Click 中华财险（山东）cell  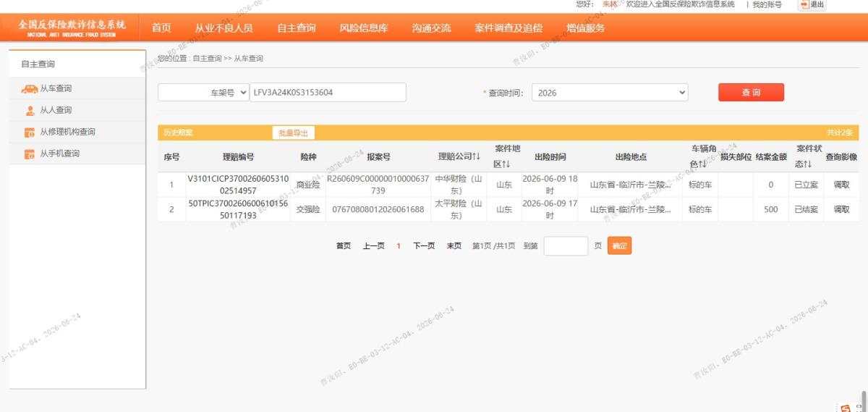point(459,184)
